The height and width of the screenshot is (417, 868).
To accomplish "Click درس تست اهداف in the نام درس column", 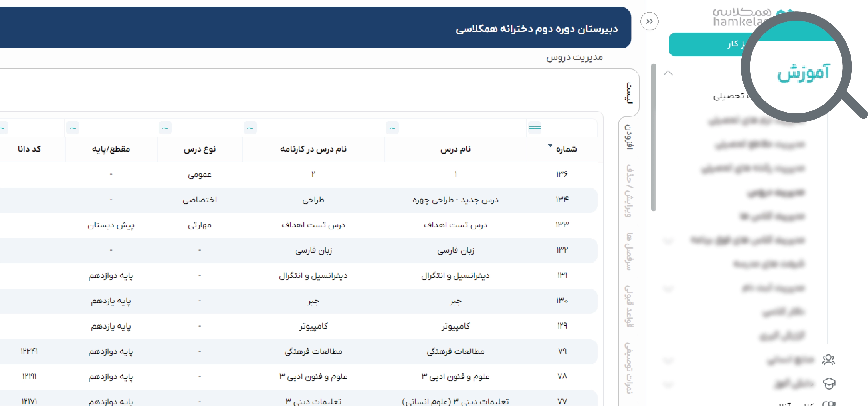I will pos(455,225).
